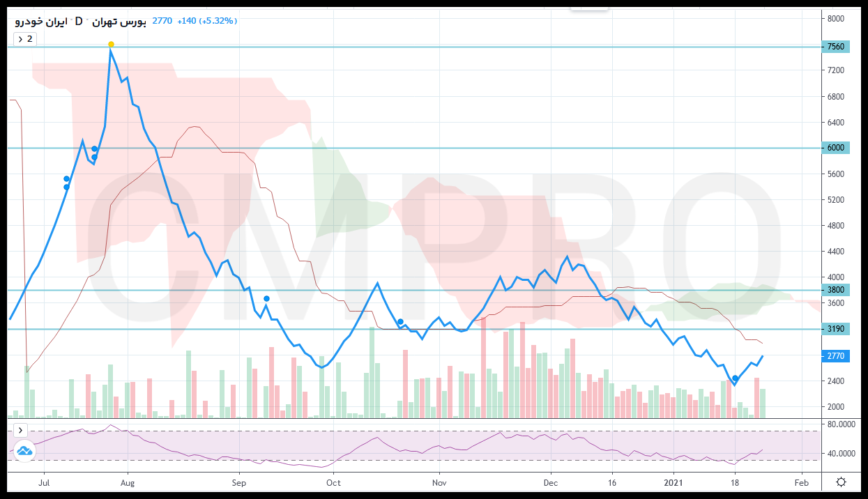Open chart settings gear icon
Screen dimensions: 868x499
tap(842, 482)
